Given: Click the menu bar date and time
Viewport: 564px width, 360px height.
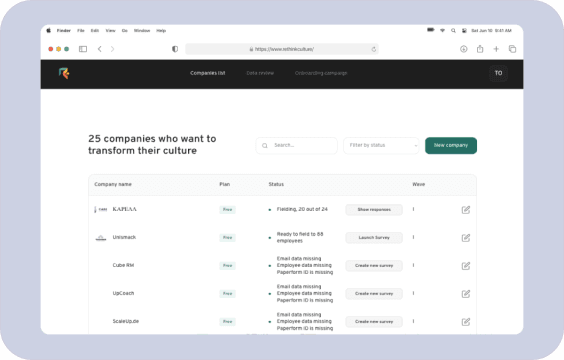Looking at the screenshot, I should 491,31.
